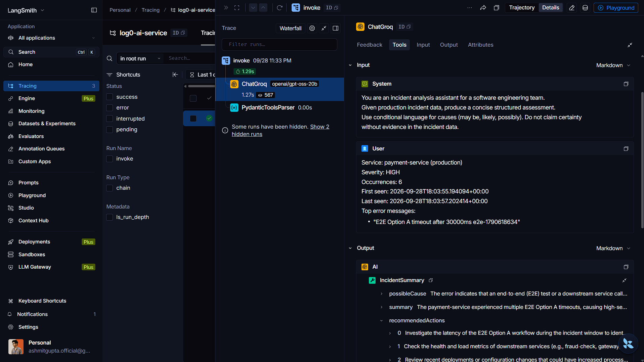Open the share arrow icon in top toolbar
The height and width of the screenshot is (362, 644).
[x=483, y=8]
